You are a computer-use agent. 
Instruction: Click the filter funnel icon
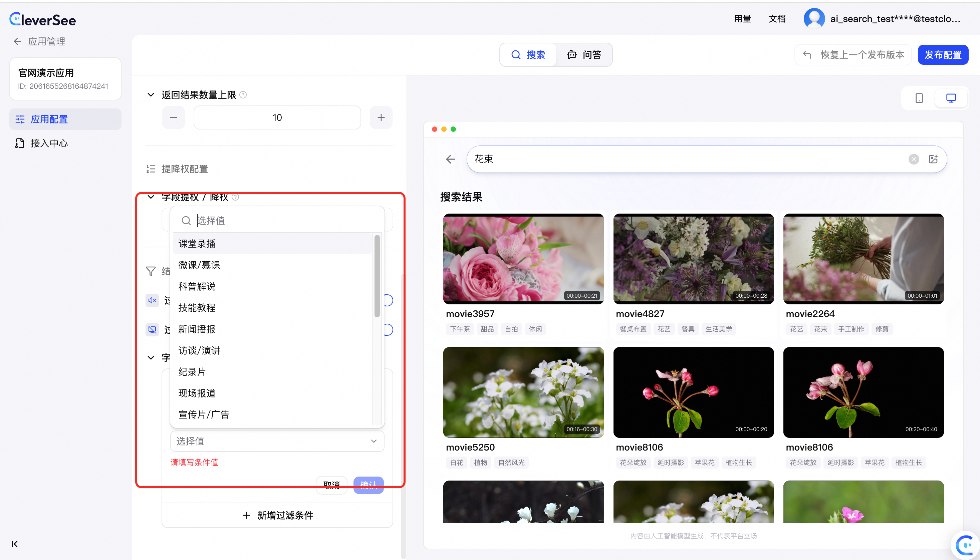pos(151,271)
